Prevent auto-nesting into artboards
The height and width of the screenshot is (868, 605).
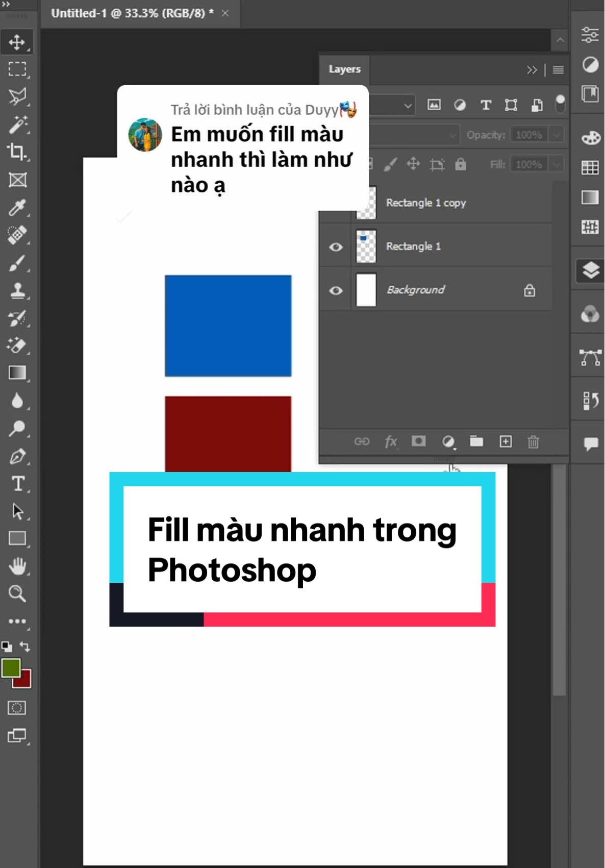tap(437, 164)
